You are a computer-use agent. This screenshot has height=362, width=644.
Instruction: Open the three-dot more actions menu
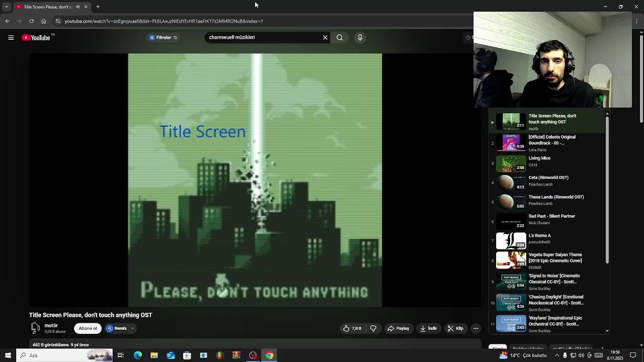click(475, 328)
